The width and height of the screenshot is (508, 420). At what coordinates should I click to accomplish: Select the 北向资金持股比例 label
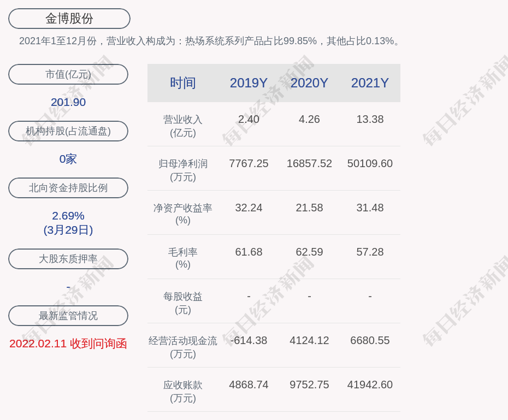tap(68, 188)
